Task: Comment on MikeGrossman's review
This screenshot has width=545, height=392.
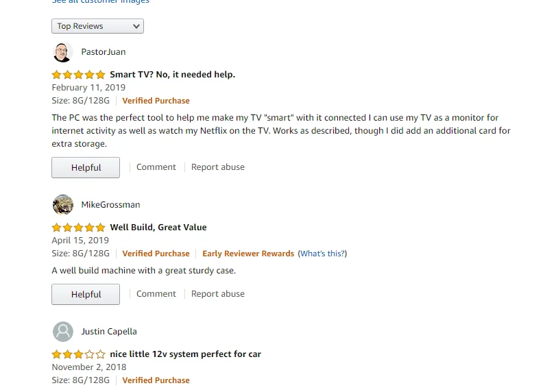Action: 156,294
